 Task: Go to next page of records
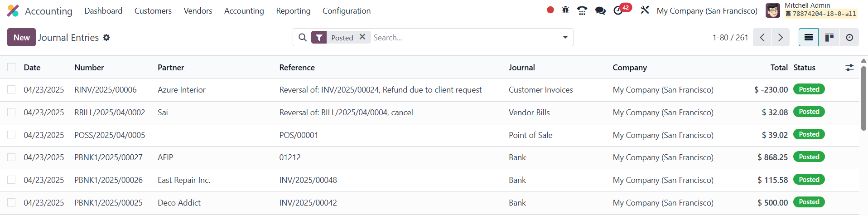click(780, 38)
